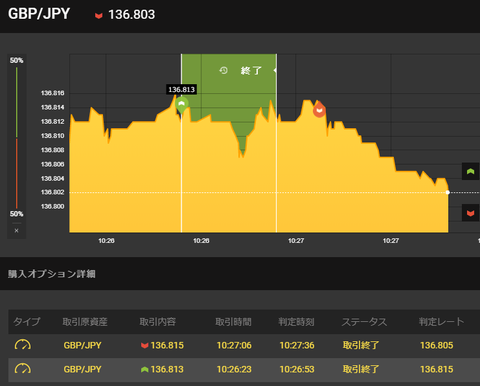Click 取引終了 status in the 136.805 row
Viewport: 480px width, 386px height.
point(361,345)
